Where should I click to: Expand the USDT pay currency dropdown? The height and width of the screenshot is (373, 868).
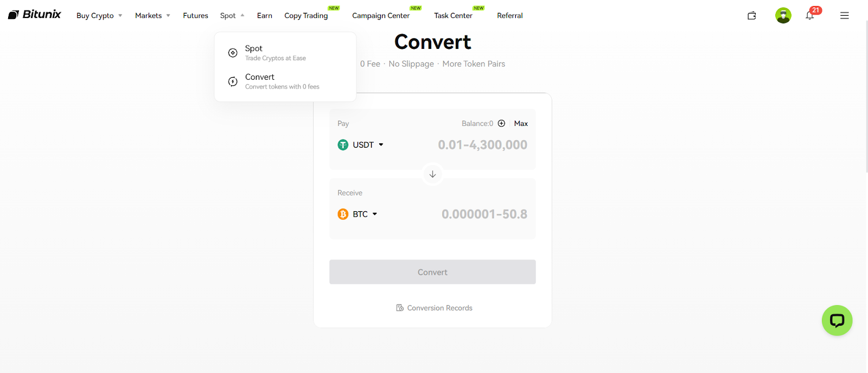[x=361, y=145]
